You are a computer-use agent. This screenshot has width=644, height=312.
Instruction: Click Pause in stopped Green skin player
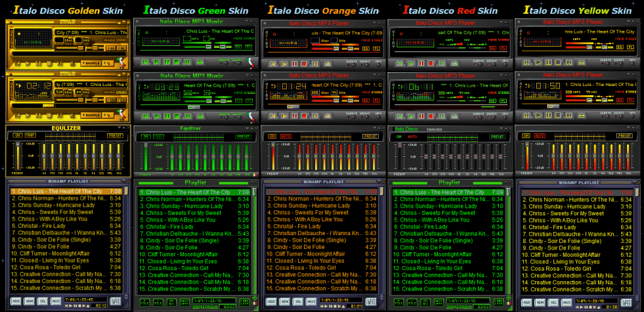[167, 62]
